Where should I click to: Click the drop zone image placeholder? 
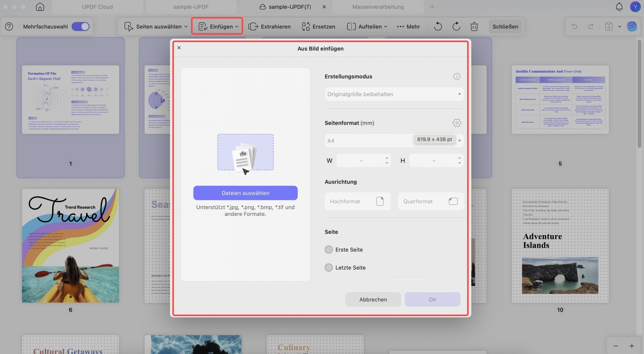245,152
